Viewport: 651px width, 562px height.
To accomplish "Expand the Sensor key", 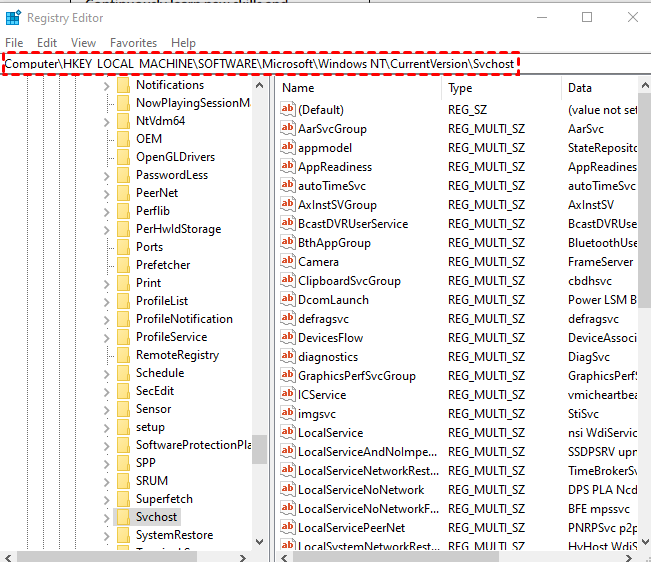I will pos(107,411).
